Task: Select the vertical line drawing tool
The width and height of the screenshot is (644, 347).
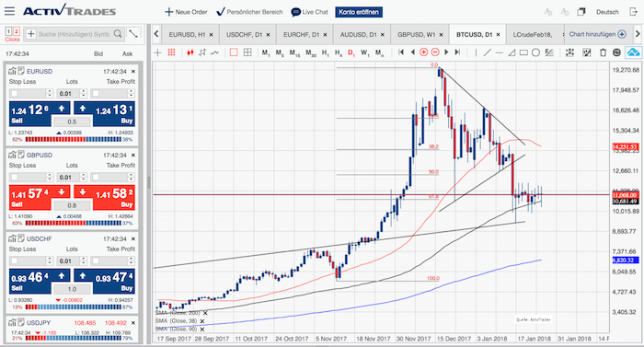Action: click(x=476, y=52)
